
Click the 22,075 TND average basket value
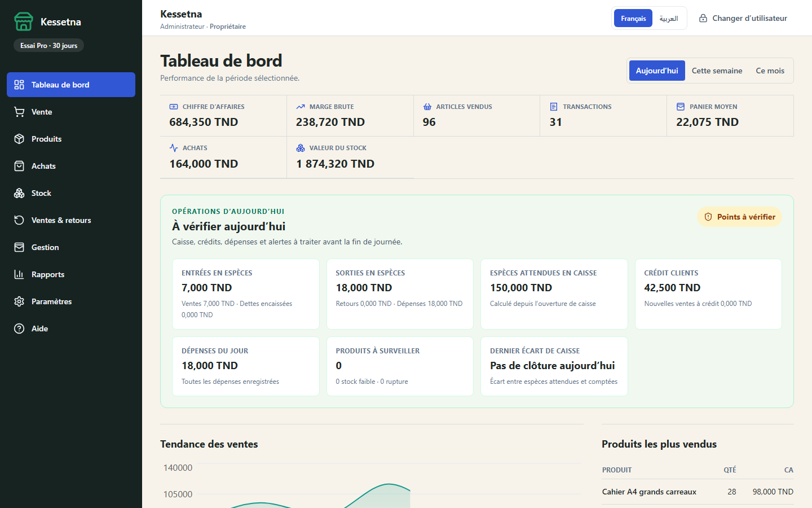click(x=707, y=122)
